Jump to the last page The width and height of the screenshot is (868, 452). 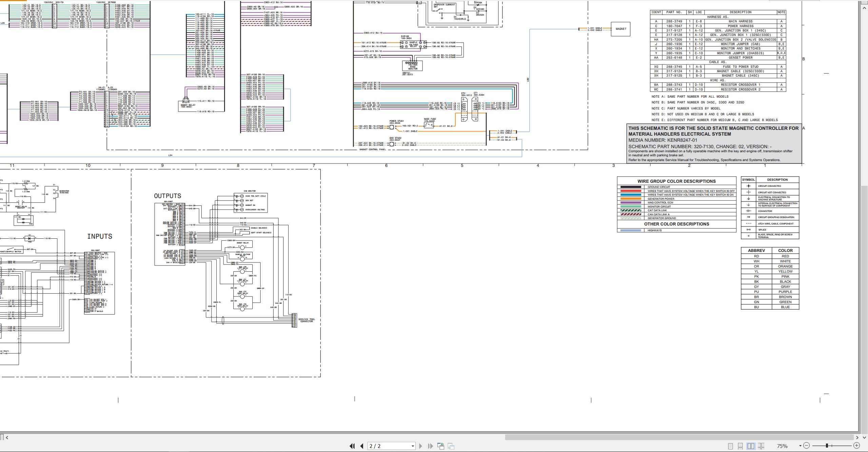coord(430,446)
